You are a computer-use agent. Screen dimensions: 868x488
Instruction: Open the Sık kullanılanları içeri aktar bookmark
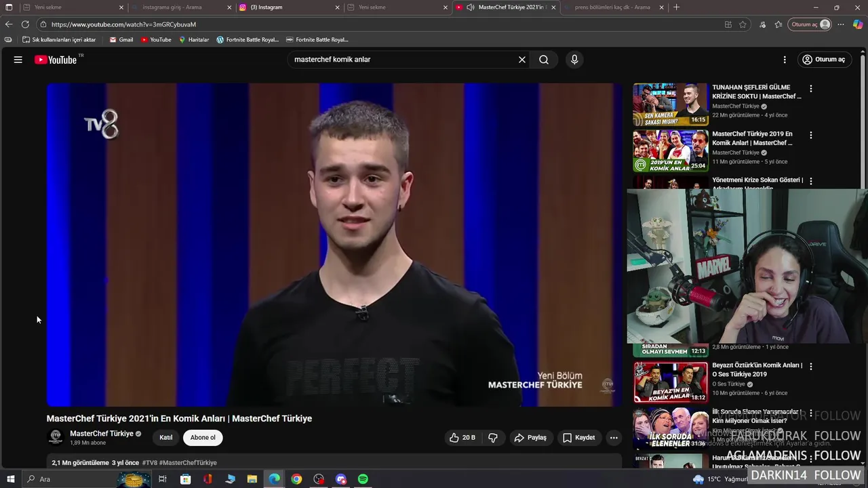coord(59,40)
